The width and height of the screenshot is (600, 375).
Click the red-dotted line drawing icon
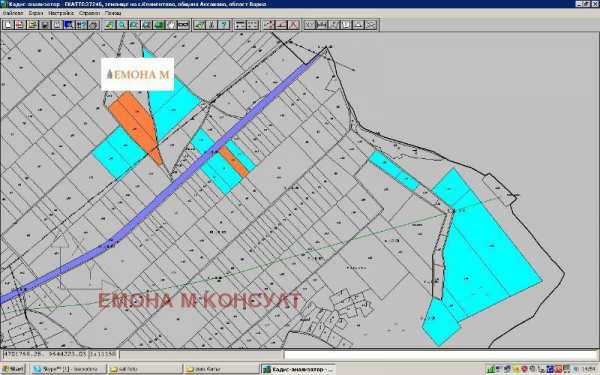[269, 25]
